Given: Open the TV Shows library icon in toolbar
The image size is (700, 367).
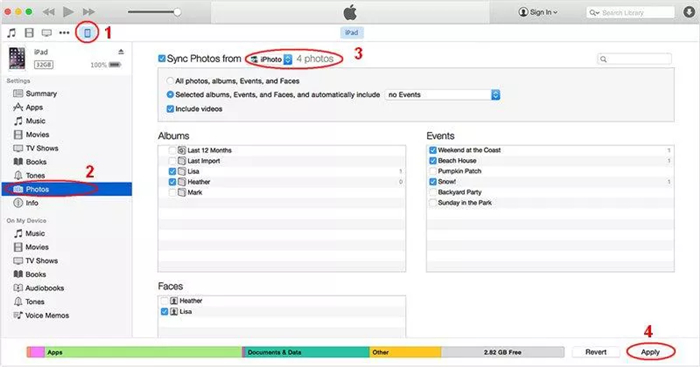Looking at the screenshot, I should [x=46, y=33].
